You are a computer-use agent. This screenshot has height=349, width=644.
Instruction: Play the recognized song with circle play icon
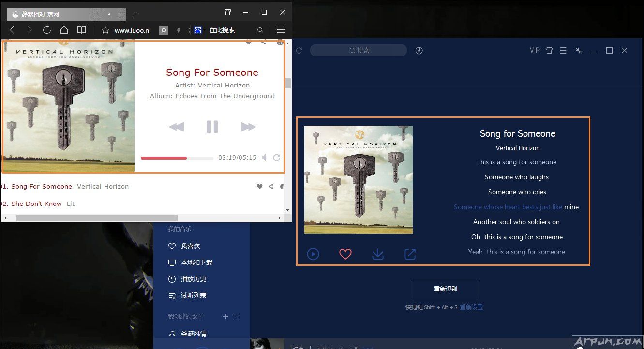click(x=313, y=254)
